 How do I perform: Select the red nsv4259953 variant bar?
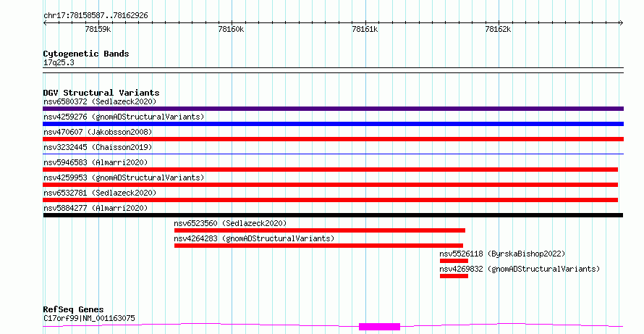click(330, 185)
